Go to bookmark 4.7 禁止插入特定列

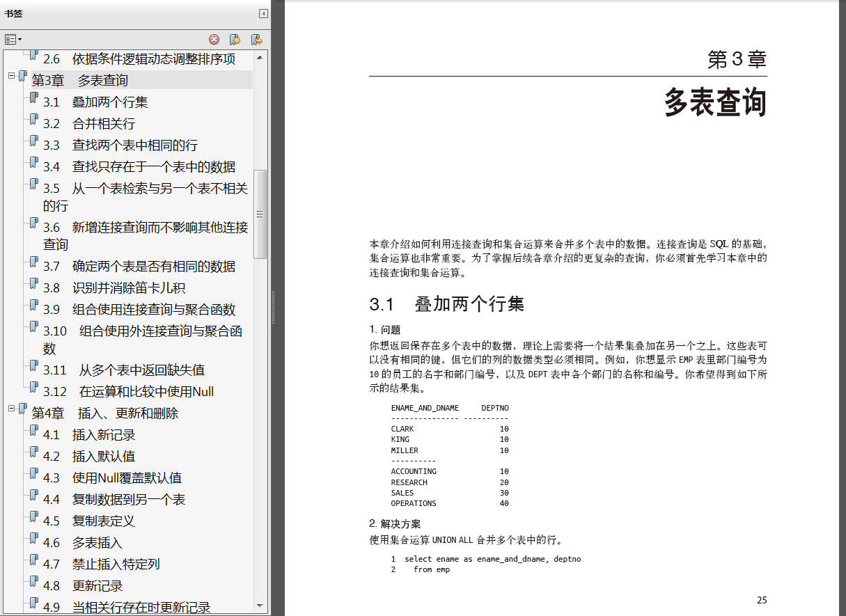tap(102, 564)
